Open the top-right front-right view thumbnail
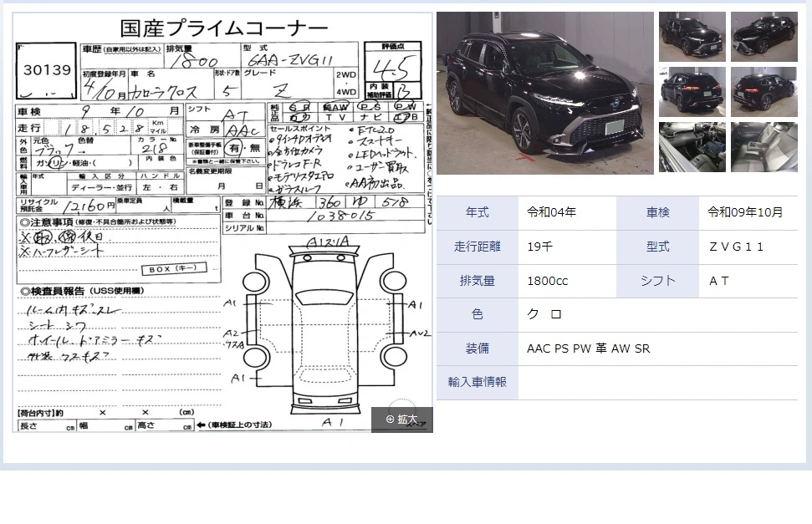The image size is (812, 524). pos(763,37)
